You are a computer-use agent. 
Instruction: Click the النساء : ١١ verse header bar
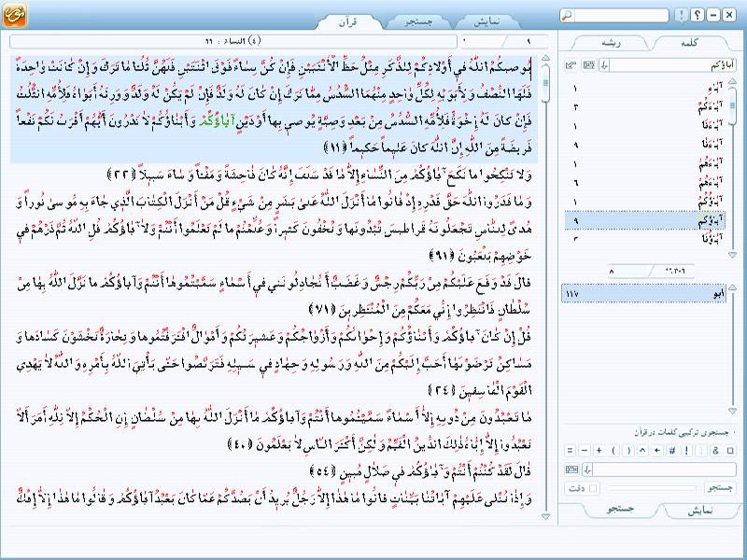coord(233,41)
